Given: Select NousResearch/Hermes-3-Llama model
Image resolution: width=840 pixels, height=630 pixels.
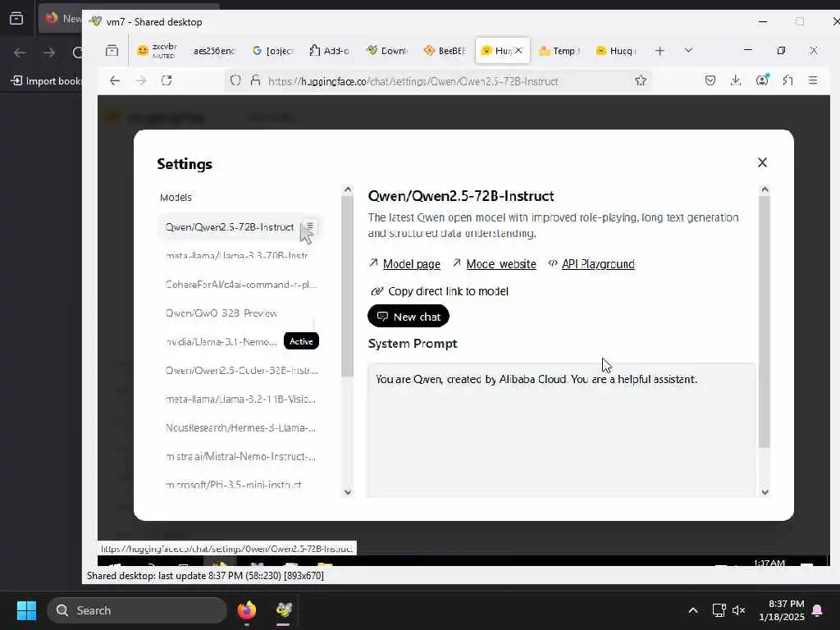Looking at the screenshot, I should (x=240, y=427).
